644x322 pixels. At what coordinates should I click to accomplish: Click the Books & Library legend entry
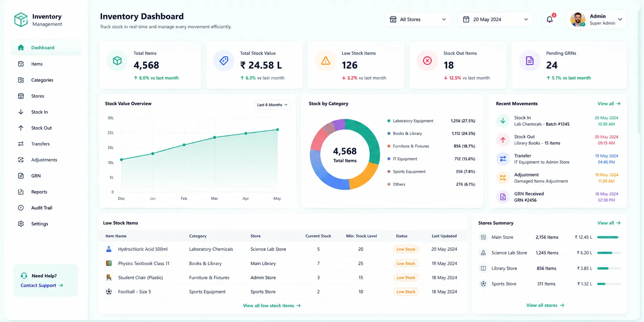tap(431, 133)
